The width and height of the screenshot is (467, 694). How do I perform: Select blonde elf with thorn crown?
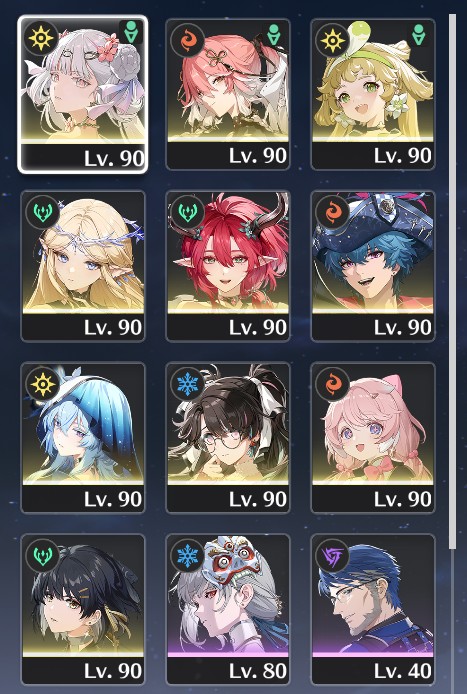coord(83,266)
